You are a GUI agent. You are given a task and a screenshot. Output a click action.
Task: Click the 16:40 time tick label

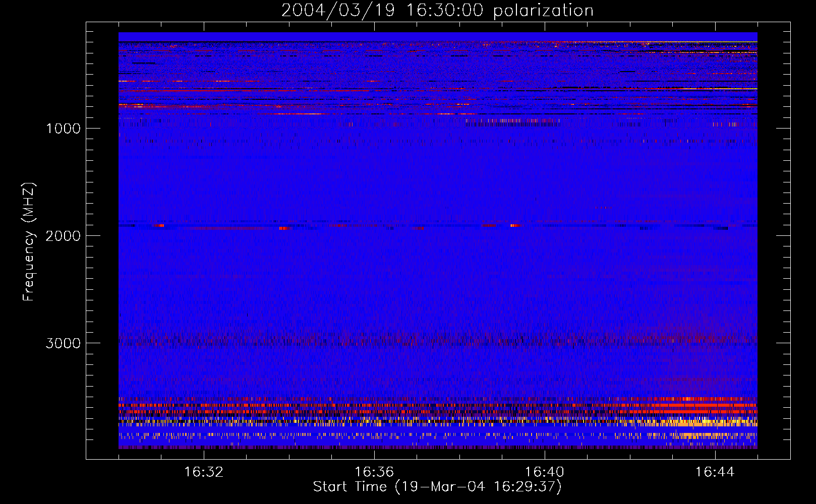tap(545, 472)
